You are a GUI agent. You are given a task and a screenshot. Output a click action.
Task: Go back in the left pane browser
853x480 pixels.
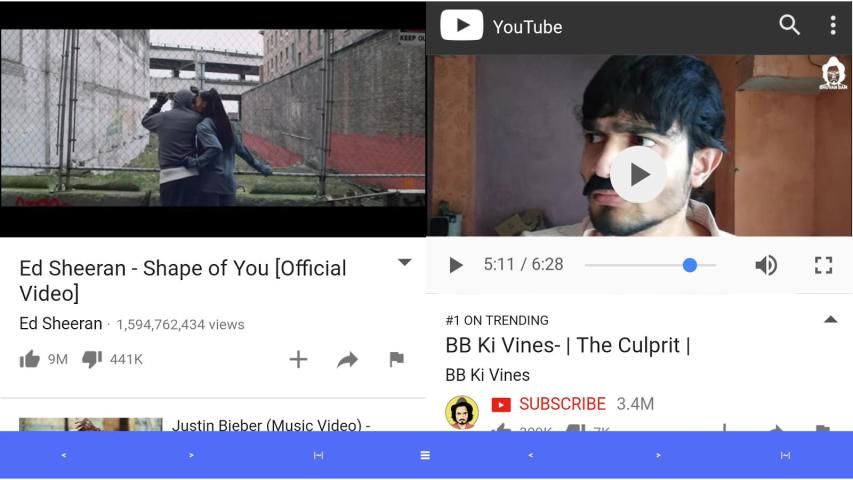point(64,456)
